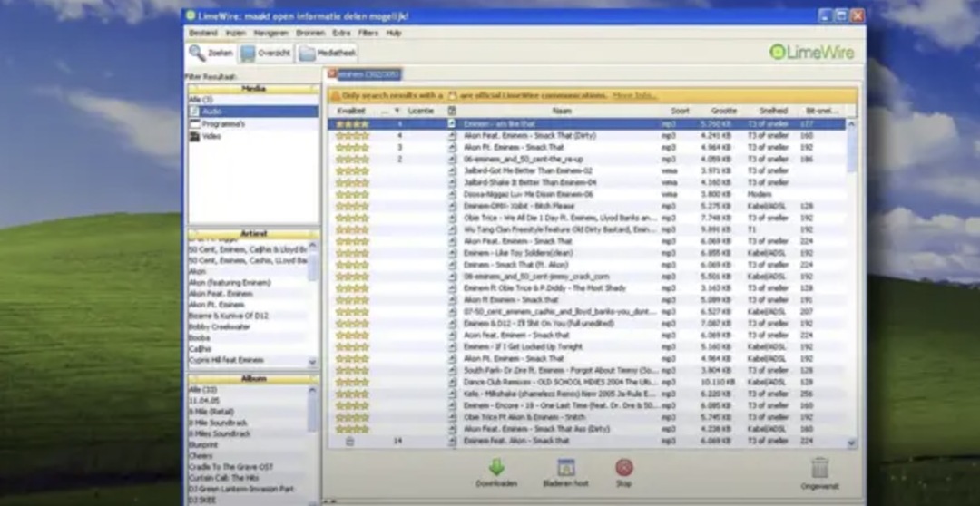Click the green Downloaden arrow icon
This screenshot has height=506, width=980.
pos(496,468)
